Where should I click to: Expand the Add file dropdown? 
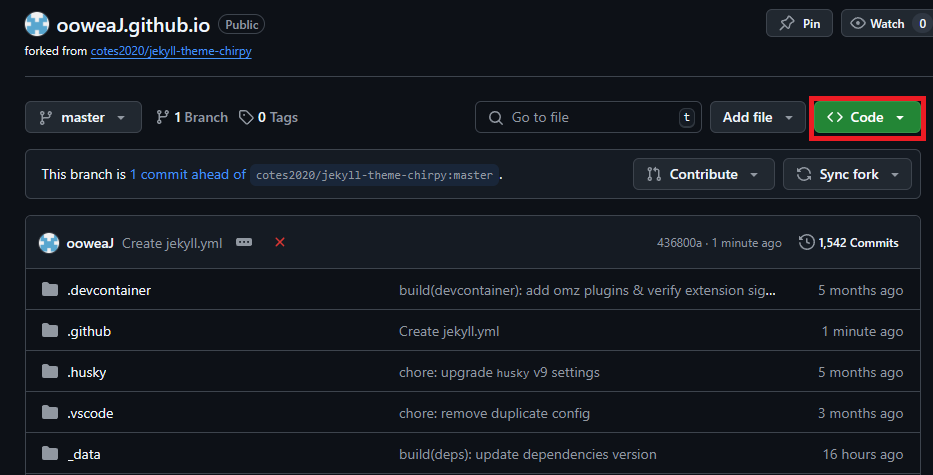[x=757, y=117]
